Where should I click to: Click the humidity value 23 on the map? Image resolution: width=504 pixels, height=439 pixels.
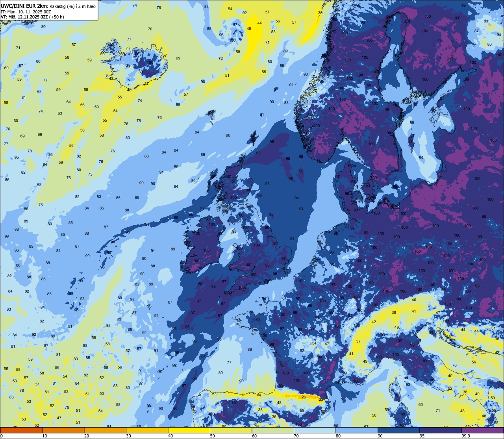(321, 400)
